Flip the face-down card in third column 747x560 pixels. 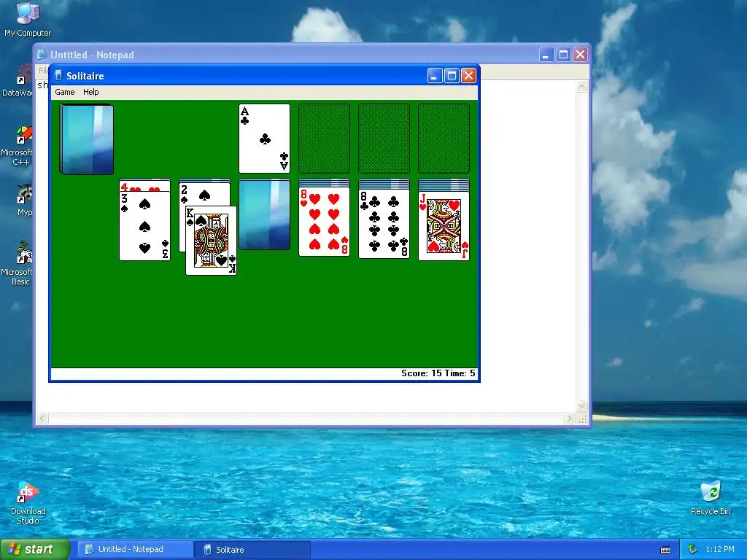(x=264, y=214)
